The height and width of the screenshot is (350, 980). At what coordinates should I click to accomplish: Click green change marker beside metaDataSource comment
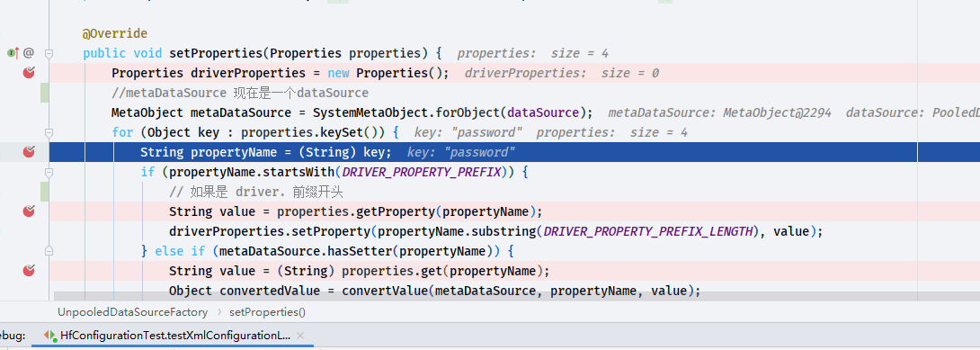coord(44,93)
